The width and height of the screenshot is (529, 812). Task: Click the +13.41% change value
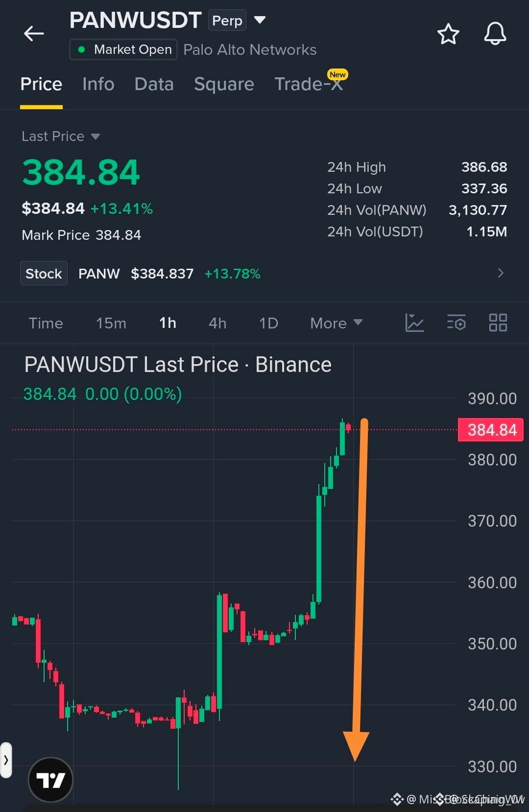pyautogui.click(x=121, y=209)
